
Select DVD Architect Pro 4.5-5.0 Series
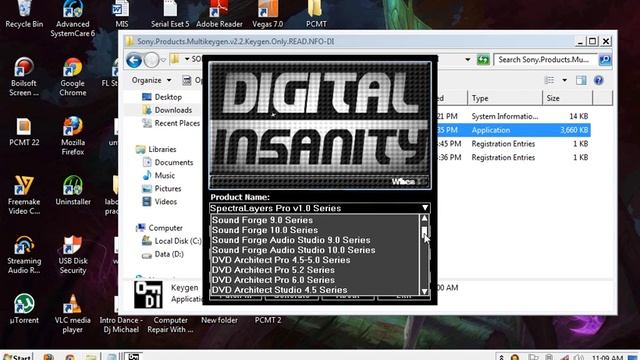coord(315,260)
